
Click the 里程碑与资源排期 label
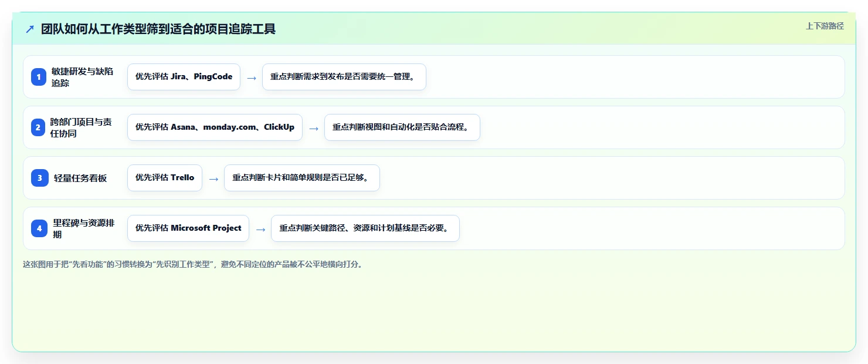click(x=83, y=228)
